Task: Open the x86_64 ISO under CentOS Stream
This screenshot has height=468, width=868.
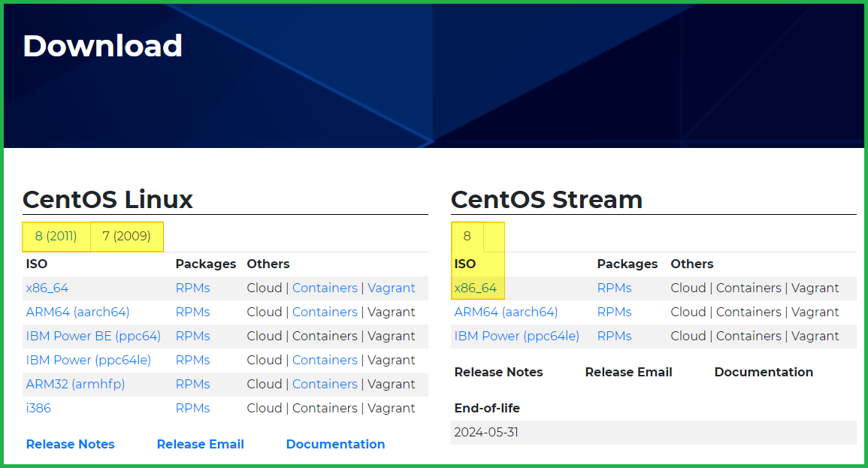Action: [x=476, y=288]
